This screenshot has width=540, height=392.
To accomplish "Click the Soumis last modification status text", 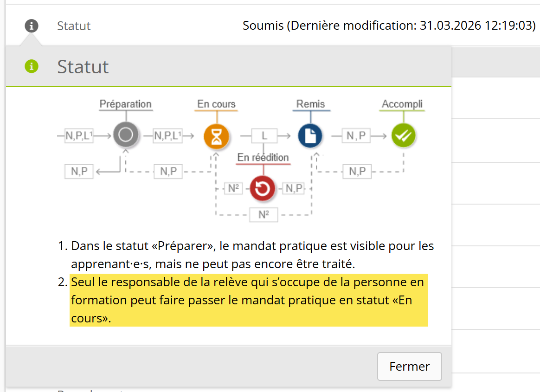I will coord(389,26).
